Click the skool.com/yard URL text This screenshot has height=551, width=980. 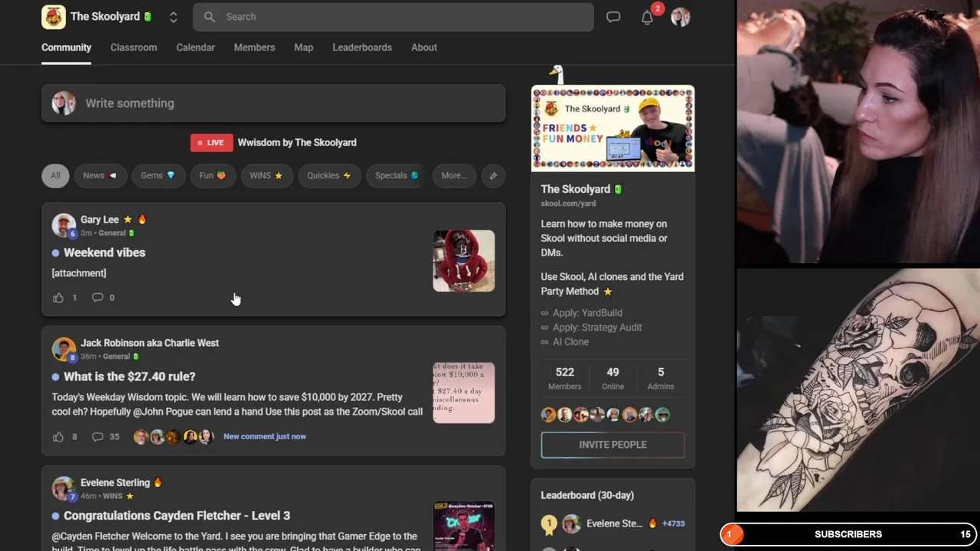click(x=568, y=204)
